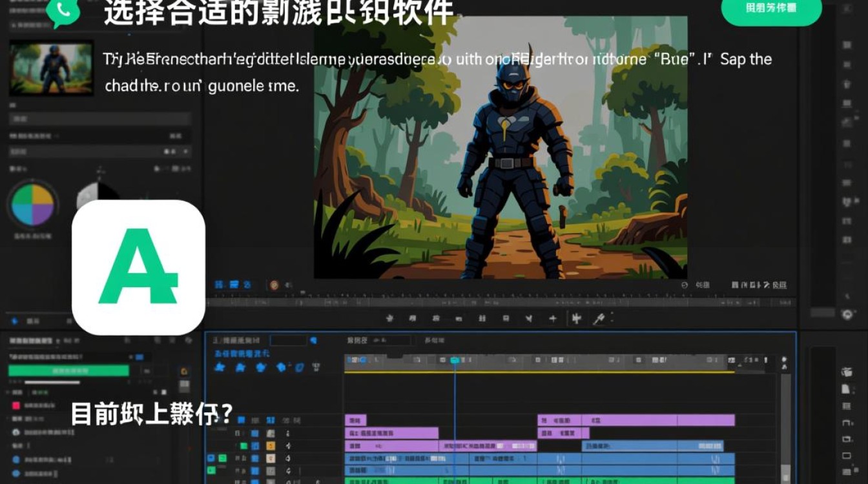The image size is (868, 484).
Task: Select the short purple clip starting the top track
Action: pyautogui.click(x=355, y=420)
